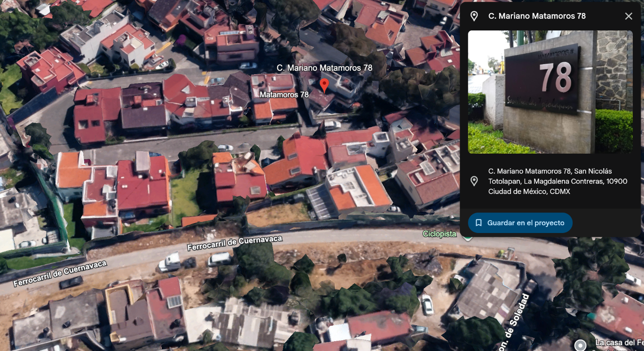This screenshot has width=644, height=351.
Task: Open the number 78 street sign photo
Action: click(x=550, y=92)
